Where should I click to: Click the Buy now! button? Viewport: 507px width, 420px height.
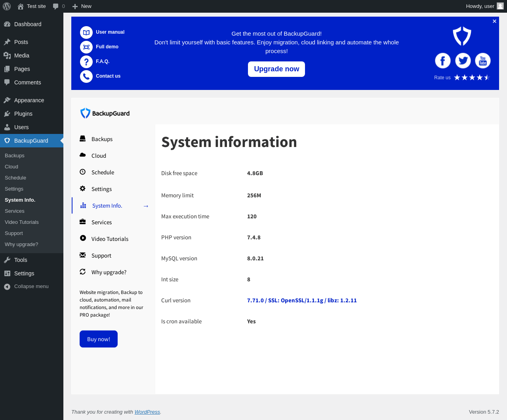click(99, 339)
